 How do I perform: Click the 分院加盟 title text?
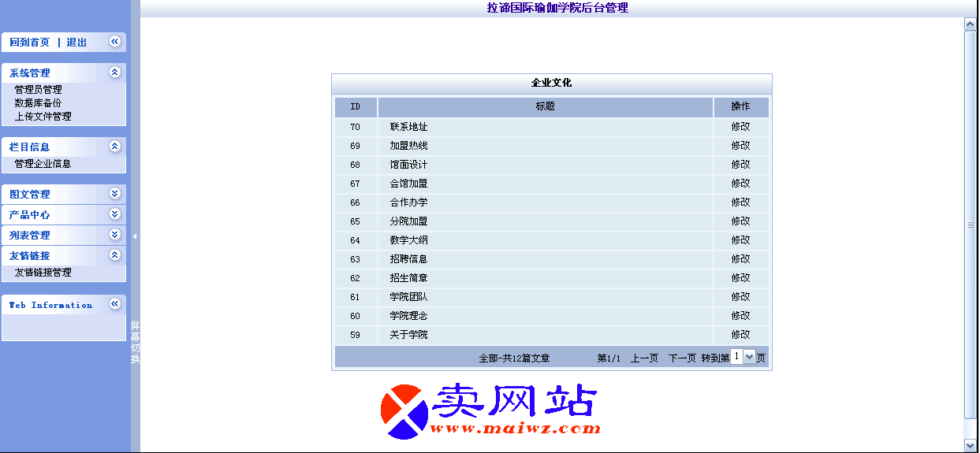[408, 221]
